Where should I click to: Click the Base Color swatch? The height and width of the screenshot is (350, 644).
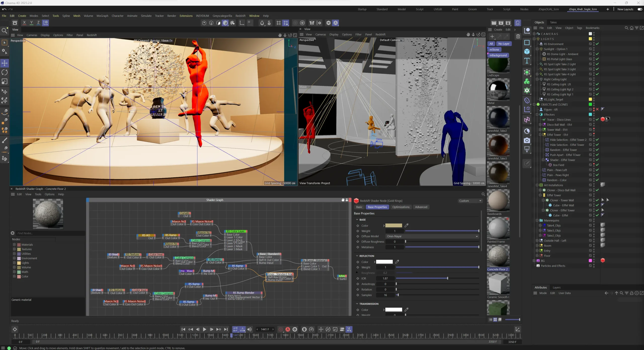[394, 226]
